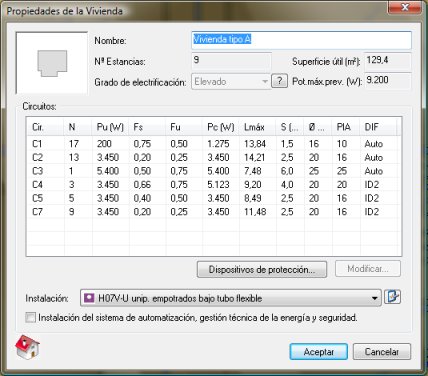The height and width of the screenshot is (376, 428).
Task: Click the Pc value 1.275 in C1 row
Action: coord(218,144)
